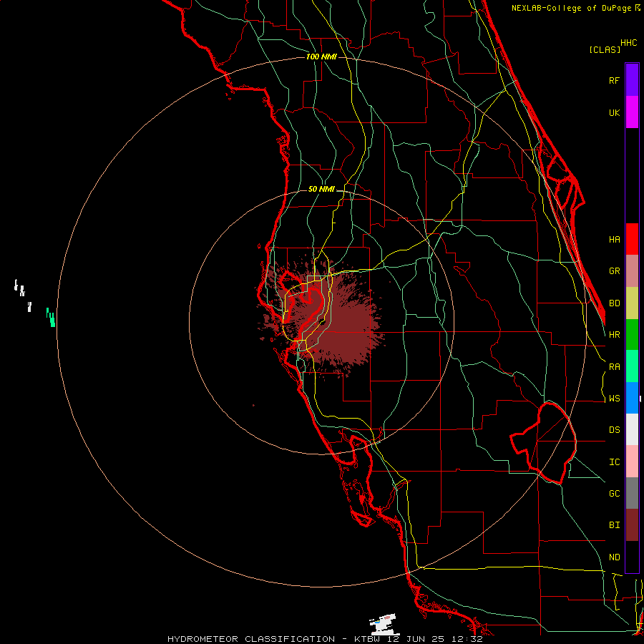Image resolution: width=644 pixels, height=644 pixels.
Task: Select the BD yellow legend swatch
Action: 632,303
